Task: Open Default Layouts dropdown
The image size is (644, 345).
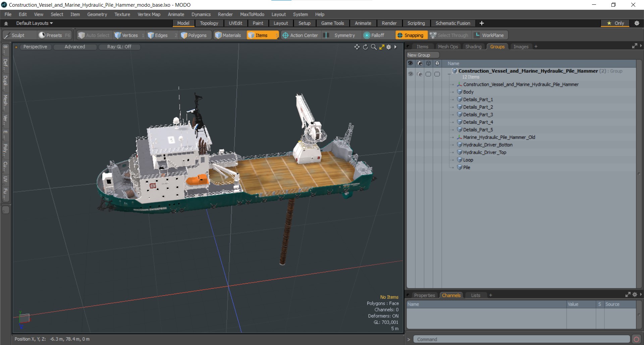Action: coord(35,23)
